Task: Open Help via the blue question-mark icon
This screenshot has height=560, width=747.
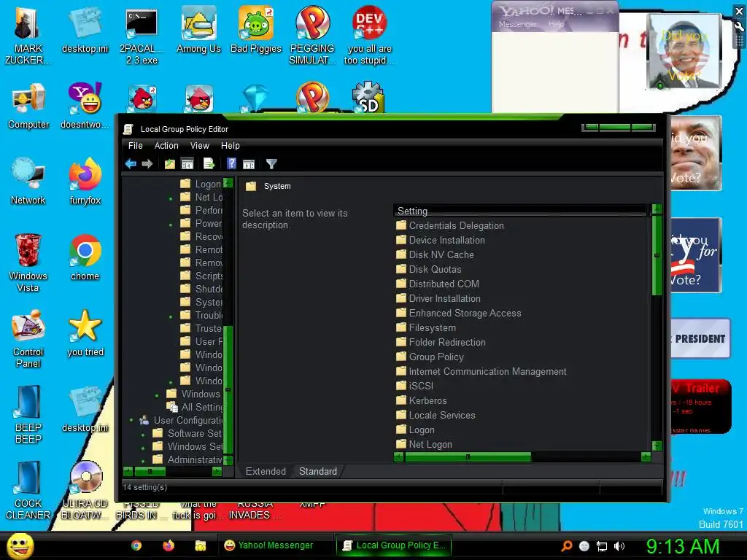Action: pyautogui.click(x=231, y=164)
